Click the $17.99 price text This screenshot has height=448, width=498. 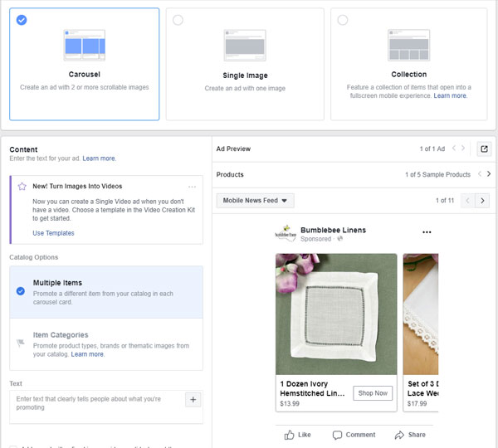coord(417,403)
